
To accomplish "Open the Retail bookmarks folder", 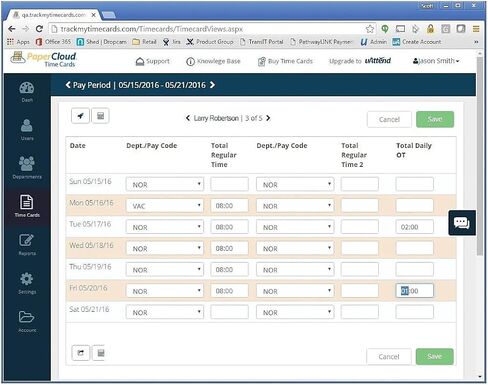I will click(144, 42).
